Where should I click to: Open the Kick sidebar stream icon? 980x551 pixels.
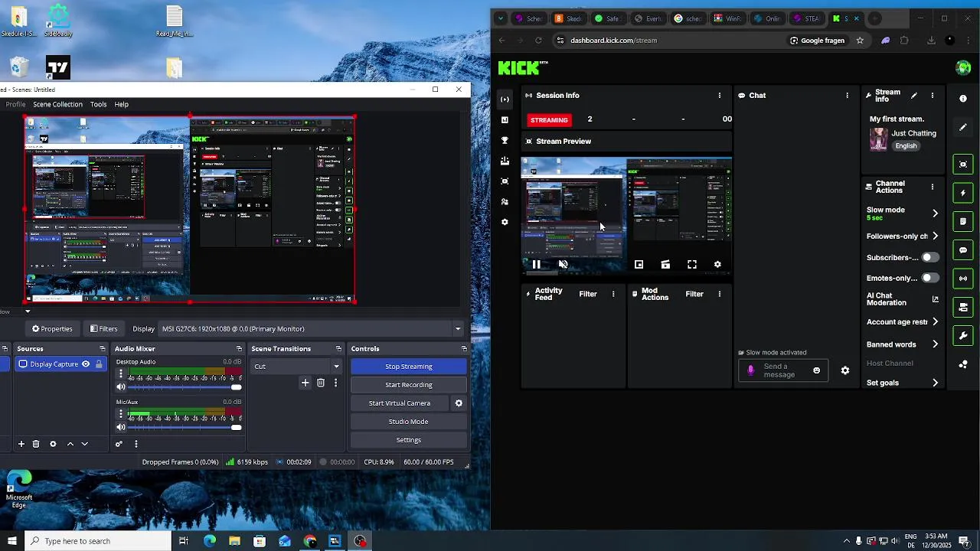(505, 99)
